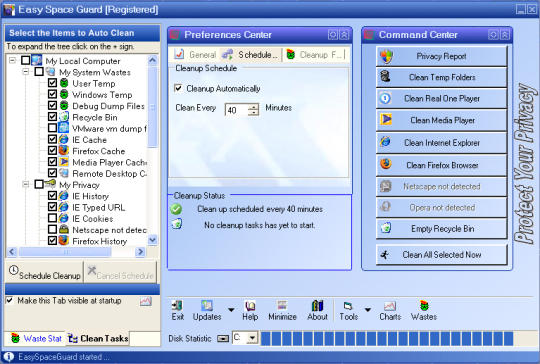Viewport: 540px width, 364px height.
Task: Click the Clean Every minutes input field
Action: 237,110
